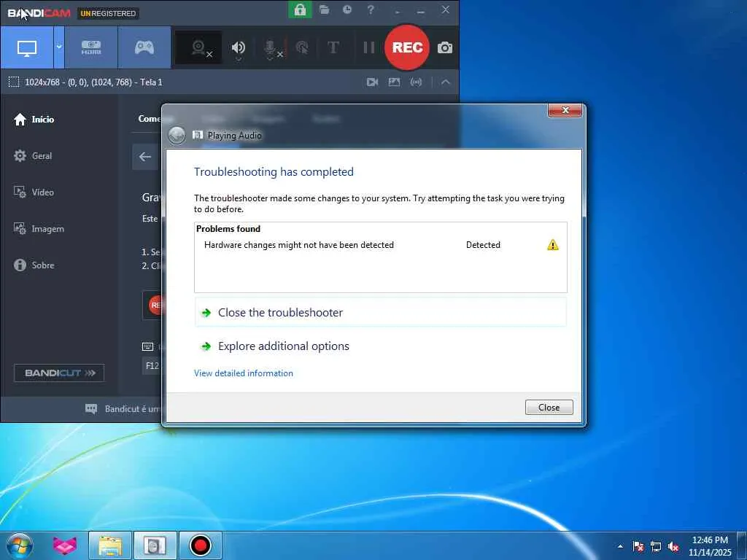Select game recording mode gamepad icon
The height and width of the screenshot is (560, 747).
pyautogui.click(x=144, y=47)
